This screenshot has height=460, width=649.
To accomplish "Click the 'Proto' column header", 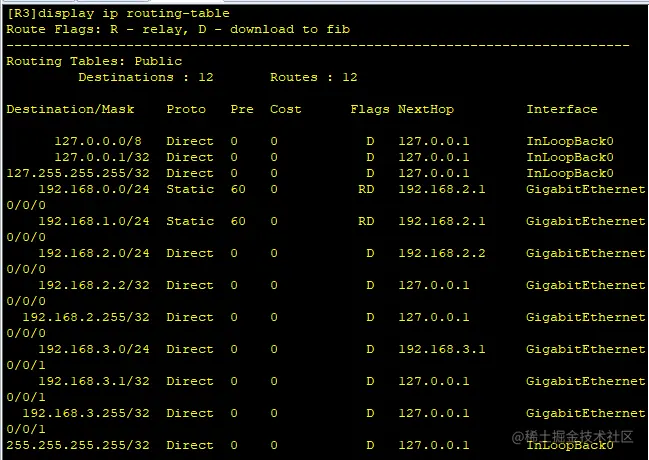I will [186, 109].
